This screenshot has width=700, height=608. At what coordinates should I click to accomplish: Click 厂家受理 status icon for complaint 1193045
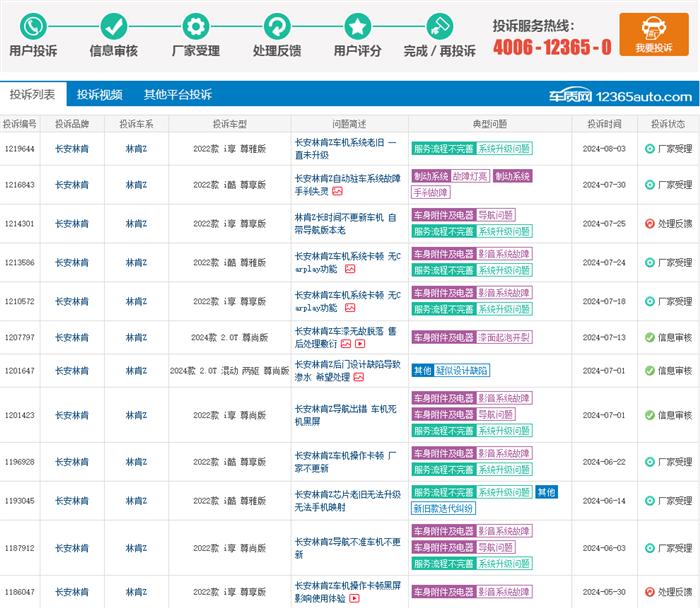(650, 501)
